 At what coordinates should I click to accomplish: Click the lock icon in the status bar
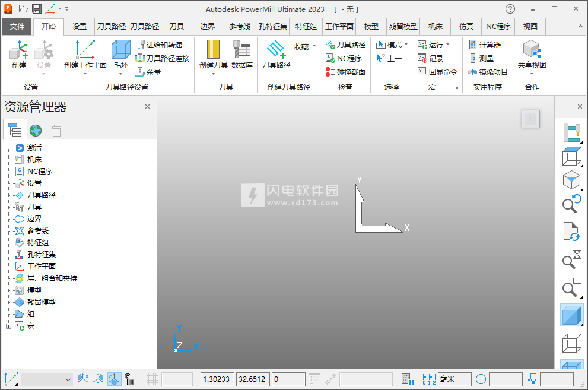(129, 379)
